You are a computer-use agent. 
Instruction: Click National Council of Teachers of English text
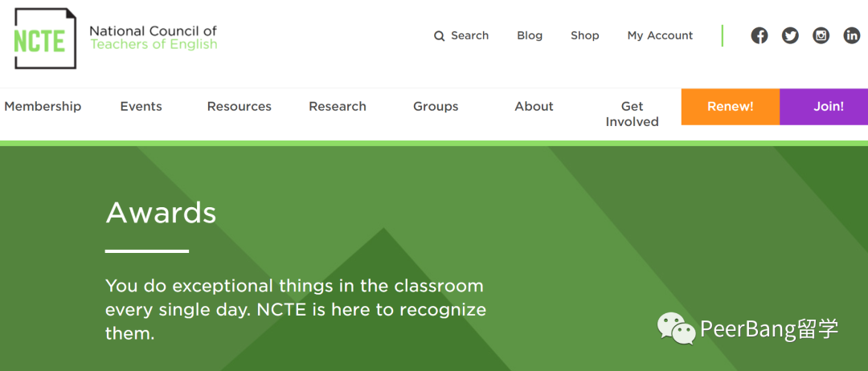coord(154,38)
